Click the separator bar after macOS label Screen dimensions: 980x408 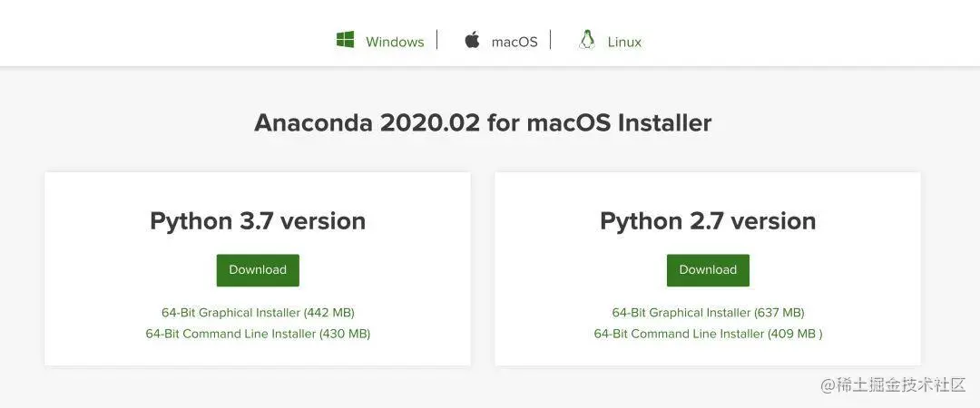point(551,40)
